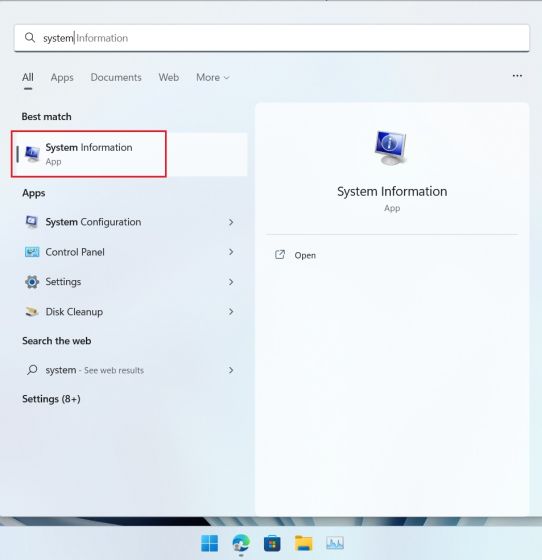Expand Control Panel options chevron
Screen dimensions: 542x560
pyautogui.click(x=231, y=252)
